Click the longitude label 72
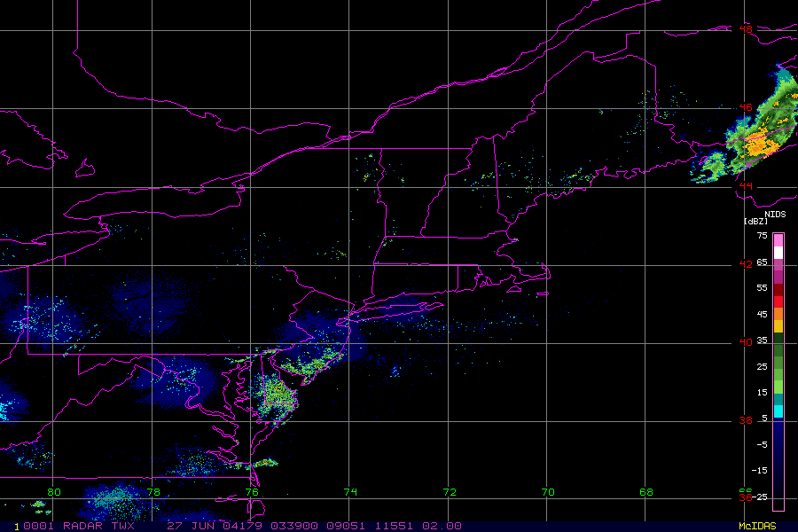 pyautogui.click(x=450, y=492)
